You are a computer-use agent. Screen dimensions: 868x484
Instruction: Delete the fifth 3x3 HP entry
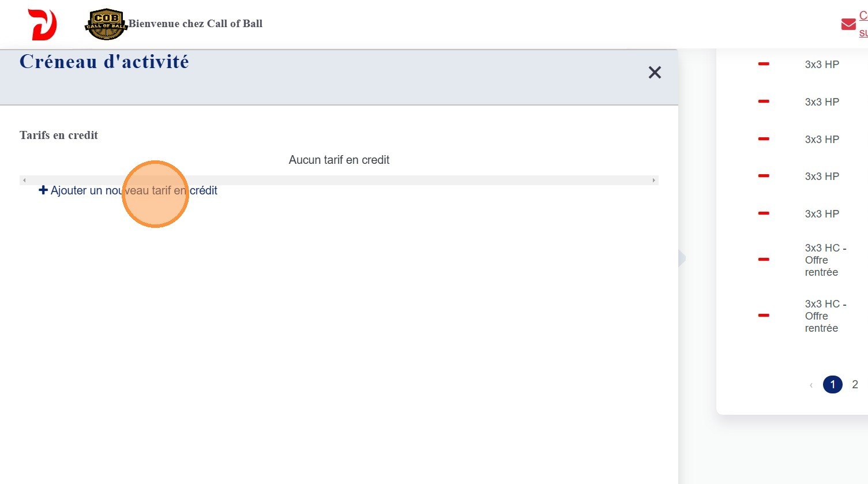tap(764, 213)
